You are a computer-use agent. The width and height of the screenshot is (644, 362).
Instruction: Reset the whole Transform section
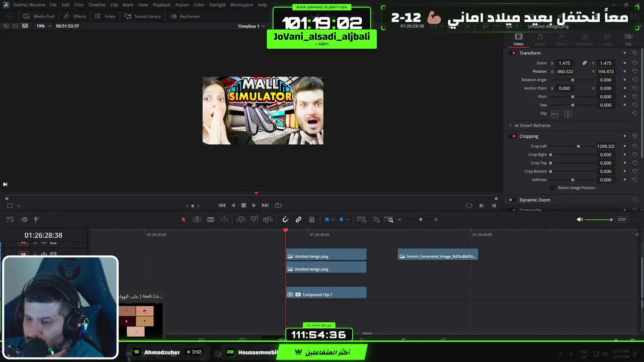[x=635, y=53]
